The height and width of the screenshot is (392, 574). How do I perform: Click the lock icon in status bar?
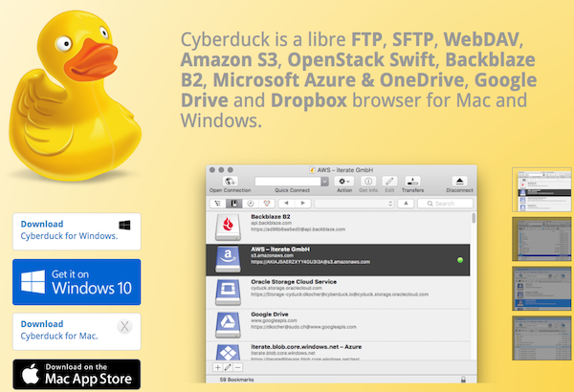point(463,380)
